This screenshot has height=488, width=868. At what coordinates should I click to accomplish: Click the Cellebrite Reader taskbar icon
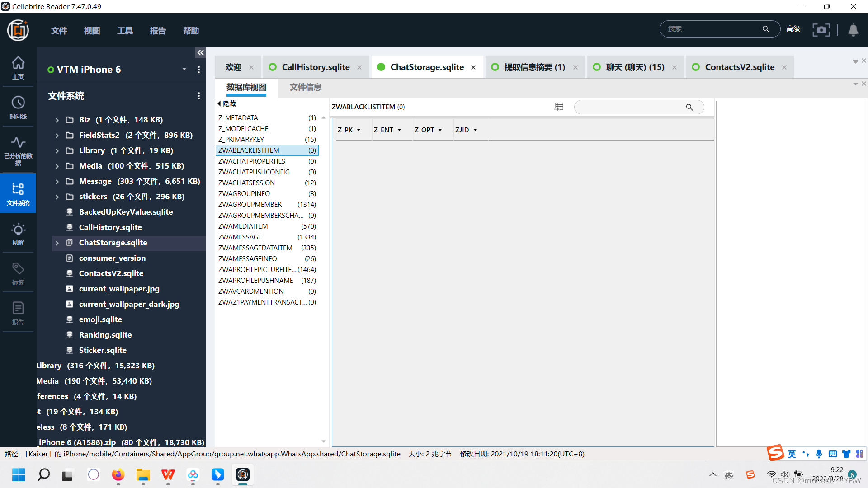pos(243,474)
